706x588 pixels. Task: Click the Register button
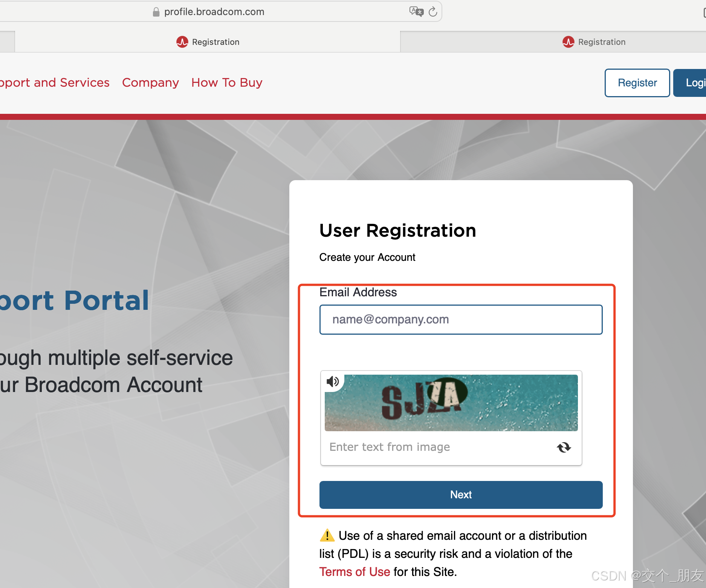pyautogui.click(x=637, y=83)
